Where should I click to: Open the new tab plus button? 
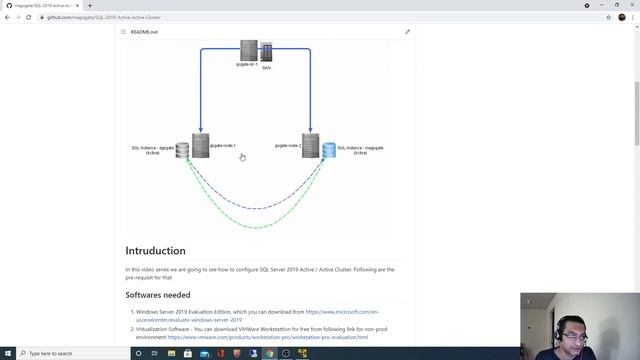90,6
